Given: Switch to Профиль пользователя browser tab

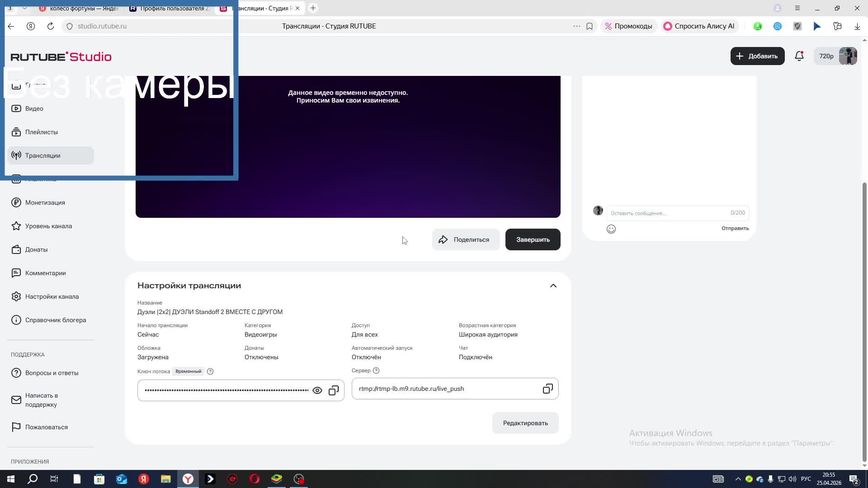Looking at the screenshot, I should [x=170, y=8].
